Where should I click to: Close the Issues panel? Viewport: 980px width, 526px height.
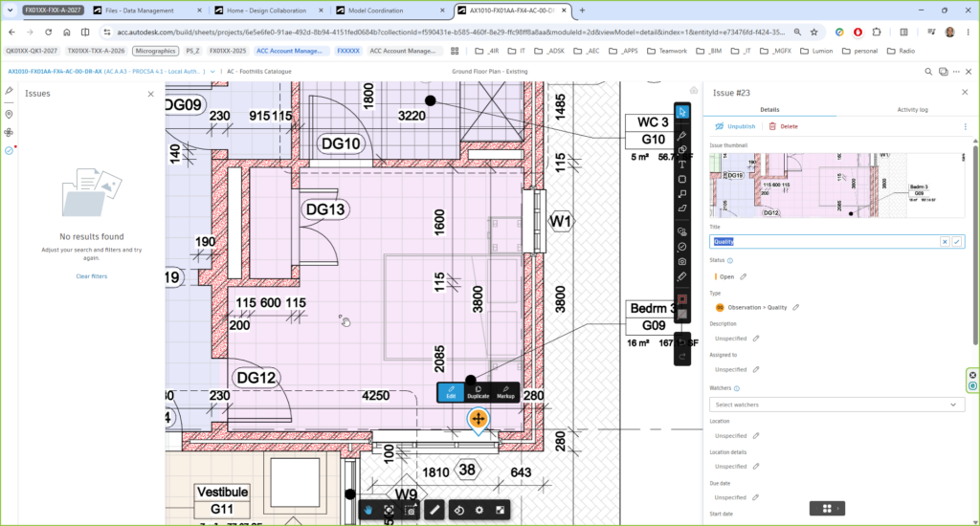150,94
